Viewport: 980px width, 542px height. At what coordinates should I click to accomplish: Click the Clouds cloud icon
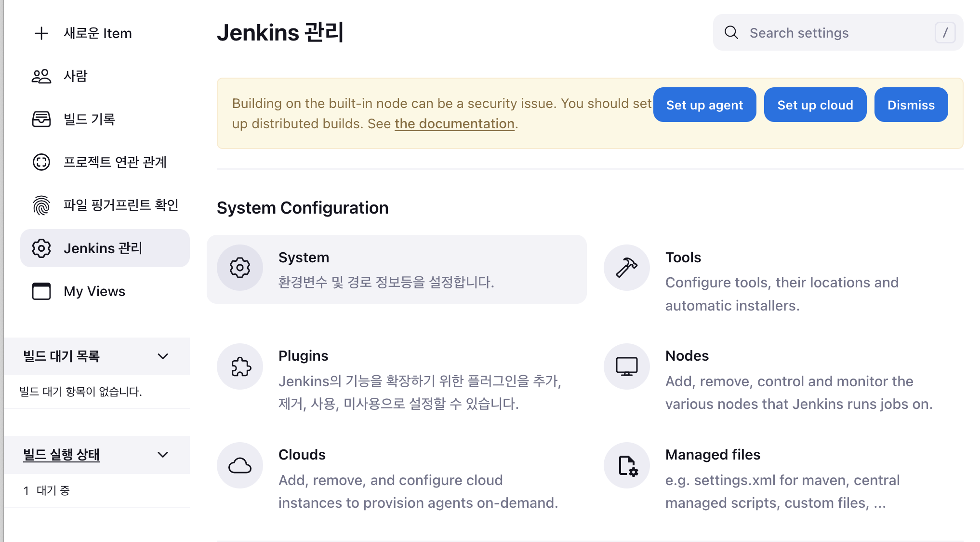pos(240,466)
